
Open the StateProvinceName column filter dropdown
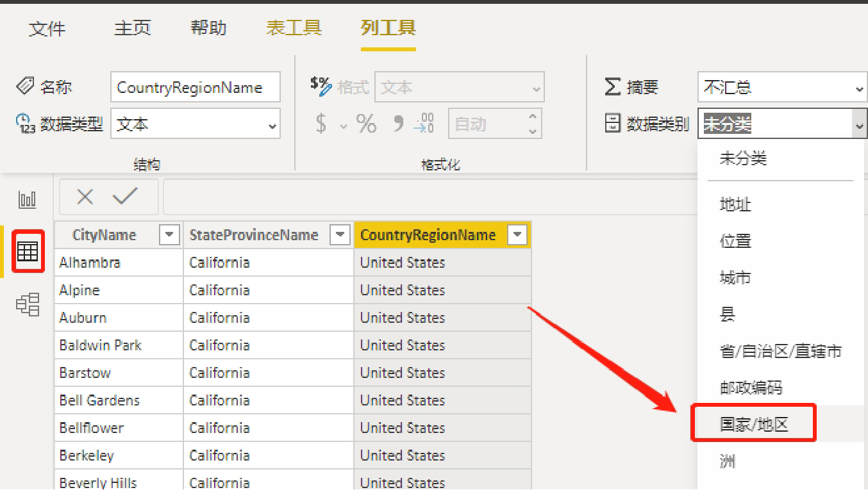pos(340,235)
